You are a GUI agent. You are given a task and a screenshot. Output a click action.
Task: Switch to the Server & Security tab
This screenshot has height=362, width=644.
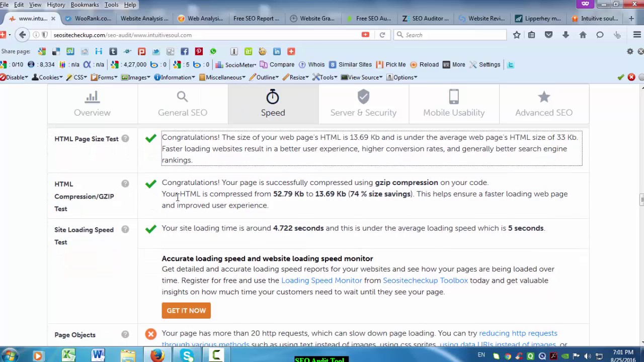click(x=363, y=104)
